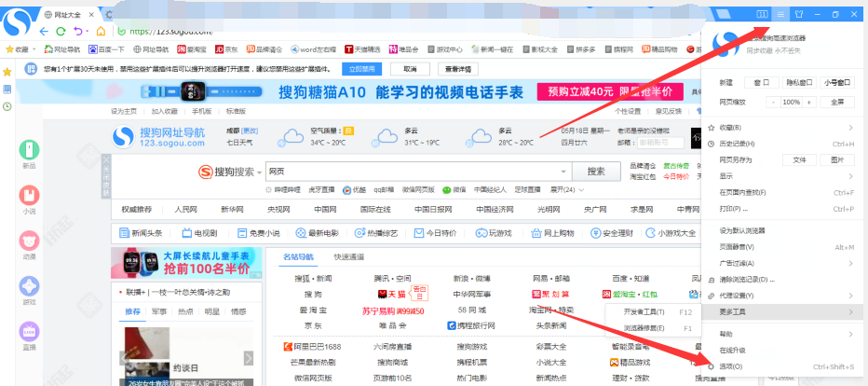This screenshot has width=868, height=386.
Task: Open the hamburger main menu icon
Action: click(780, 14)
